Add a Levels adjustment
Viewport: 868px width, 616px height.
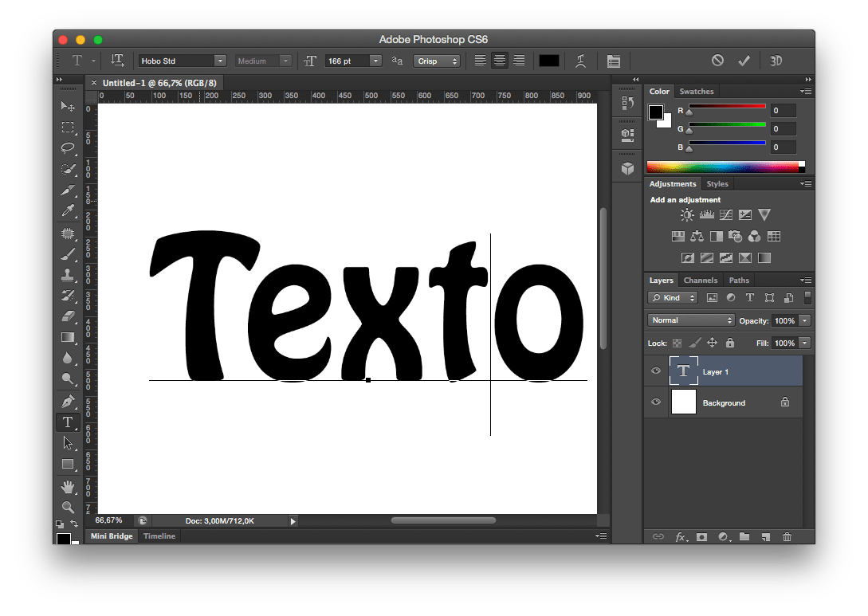pyautogui.click(x=707, y=214)
